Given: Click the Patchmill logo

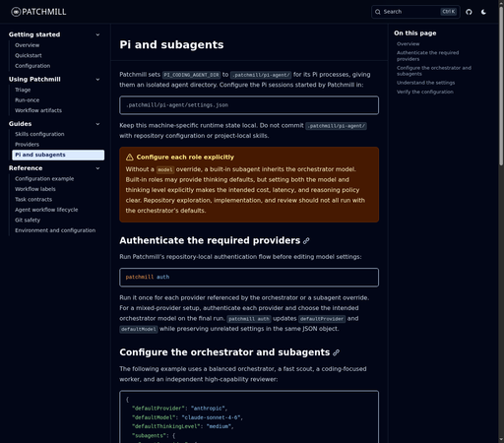Looking at the screenshot, I should [38, 12].
